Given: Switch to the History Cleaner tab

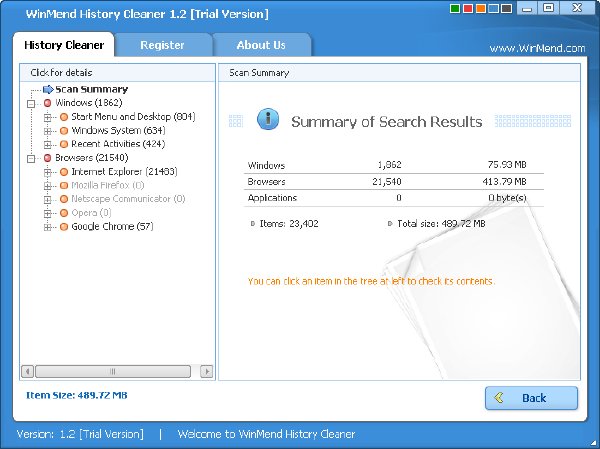Looking at the screenshot, I should point(64,45).
